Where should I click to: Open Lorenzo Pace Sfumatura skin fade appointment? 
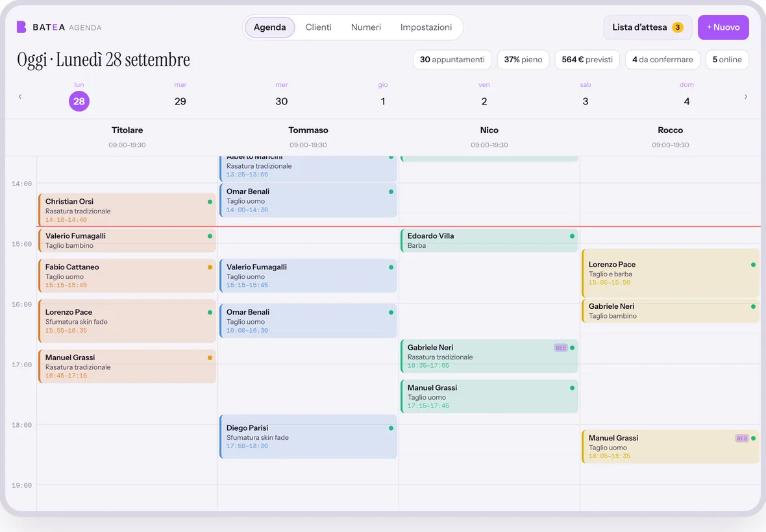point(127,320)
